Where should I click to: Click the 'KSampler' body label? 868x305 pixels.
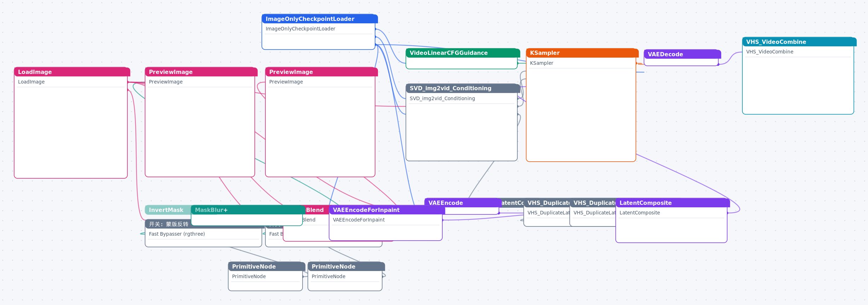[541, 63]
